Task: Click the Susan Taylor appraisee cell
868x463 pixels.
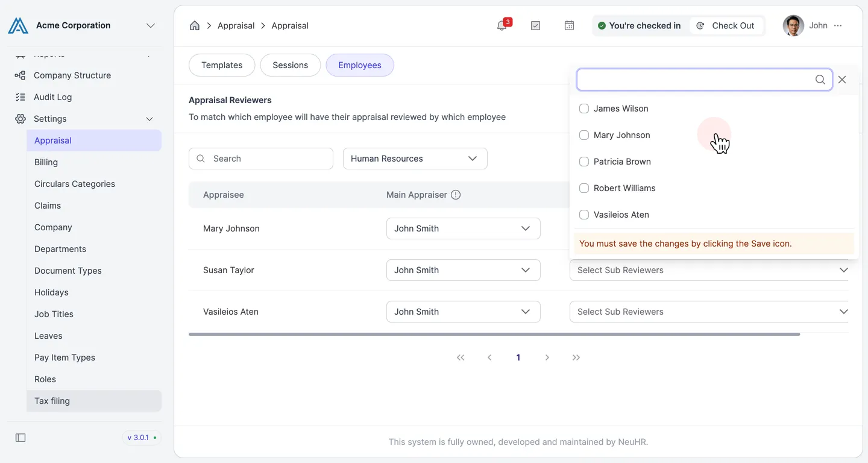Action: (x=229, y=270)
